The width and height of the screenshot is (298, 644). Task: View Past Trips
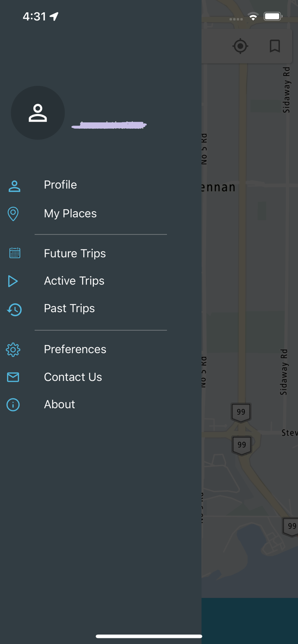click(x=69, y=308)
